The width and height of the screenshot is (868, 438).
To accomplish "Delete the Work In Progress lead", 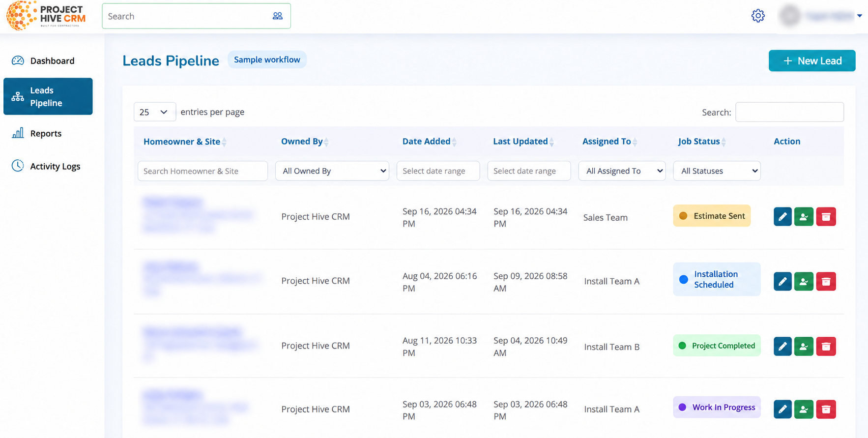I will 826,409.
